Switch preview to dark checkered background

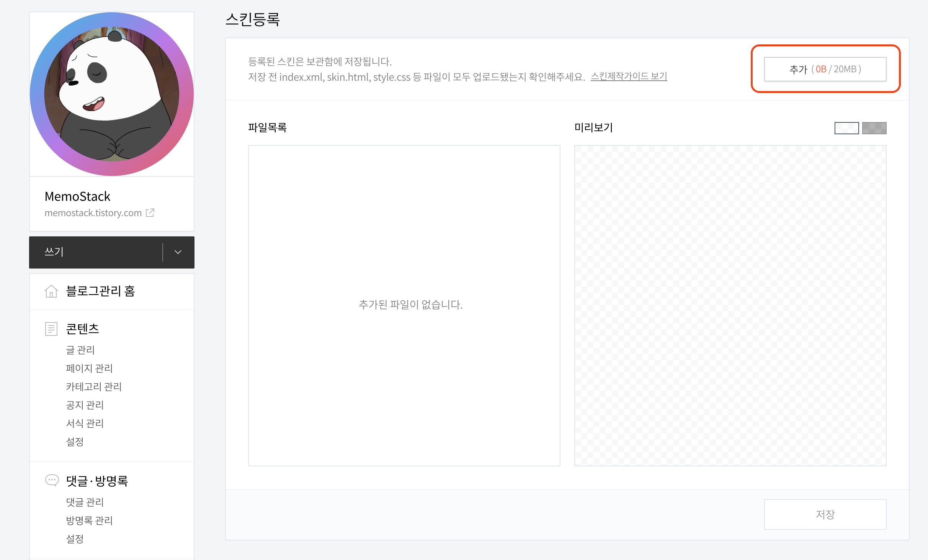click(x=874, y=128)
